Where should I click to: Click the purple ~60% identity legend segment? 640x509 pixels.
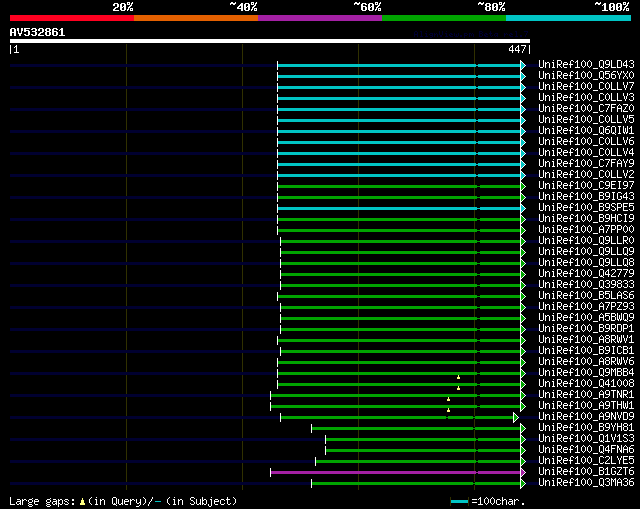(320, 18)
